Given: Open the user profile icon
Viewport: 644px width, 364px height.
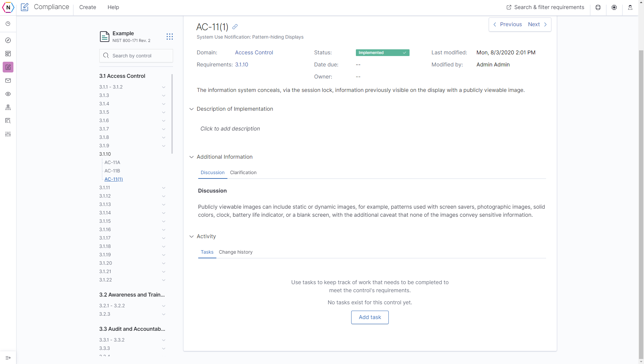Looking at the screenshot, I should coord(630,7).
